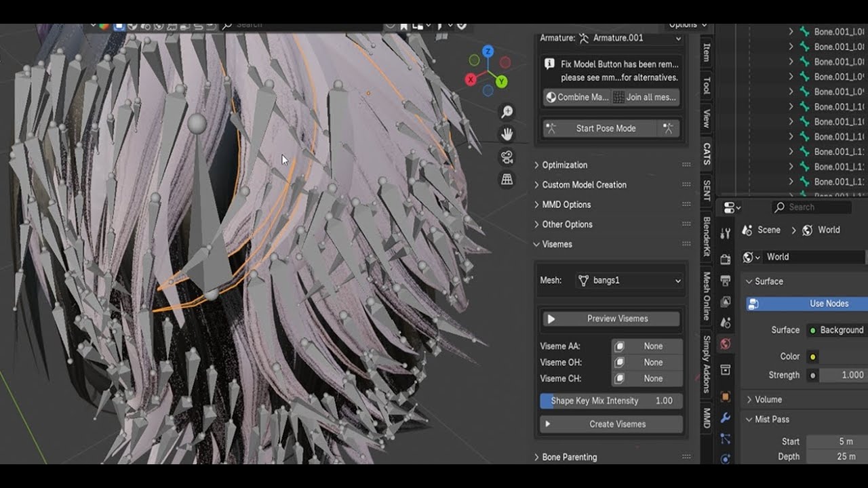The image size is (868, 488).
Task: Click the Combine Materials button
Action: tap(577, 97)
